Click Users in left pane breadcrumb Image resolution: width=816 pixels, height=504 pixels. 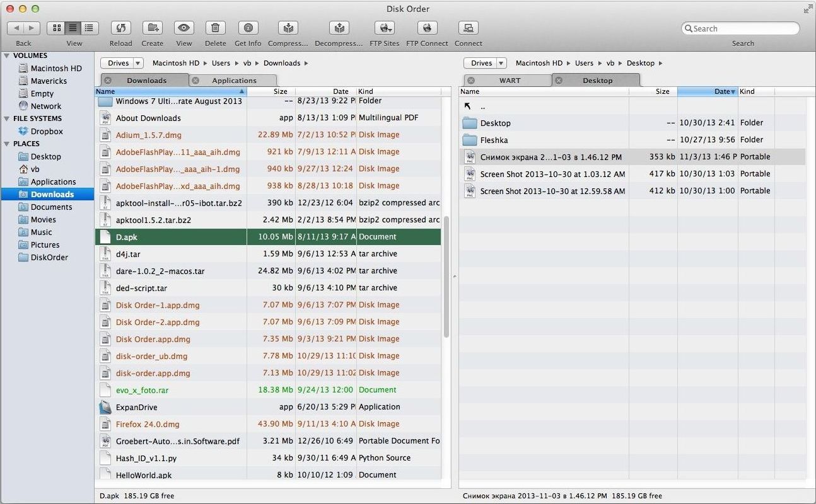coord(221,63)
